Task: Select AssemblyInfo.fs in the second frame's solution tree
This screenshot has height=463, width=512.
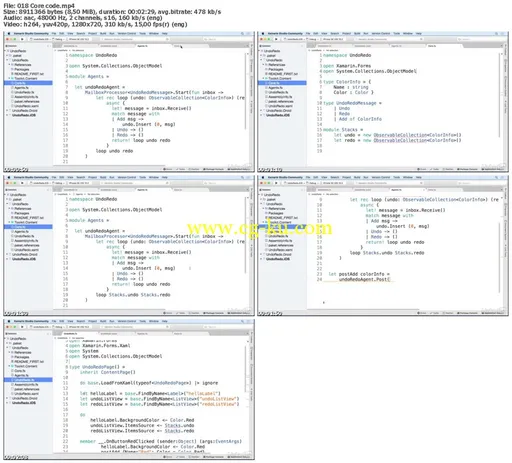Action: 280,97
